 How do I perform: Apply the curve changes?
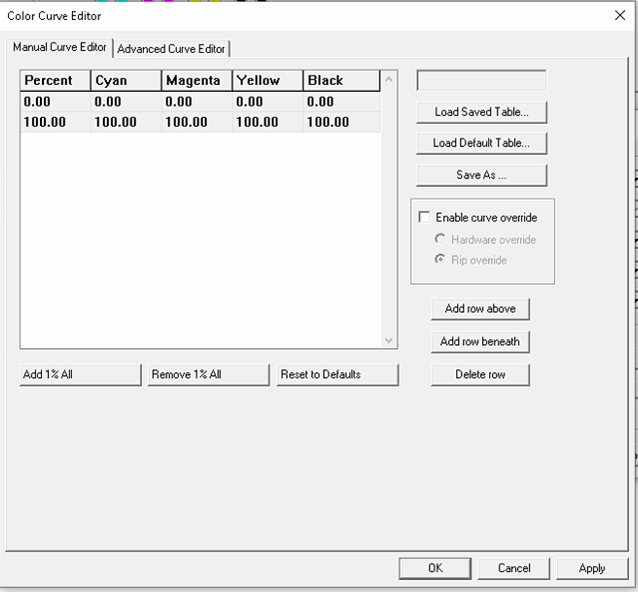click(592, 568)
